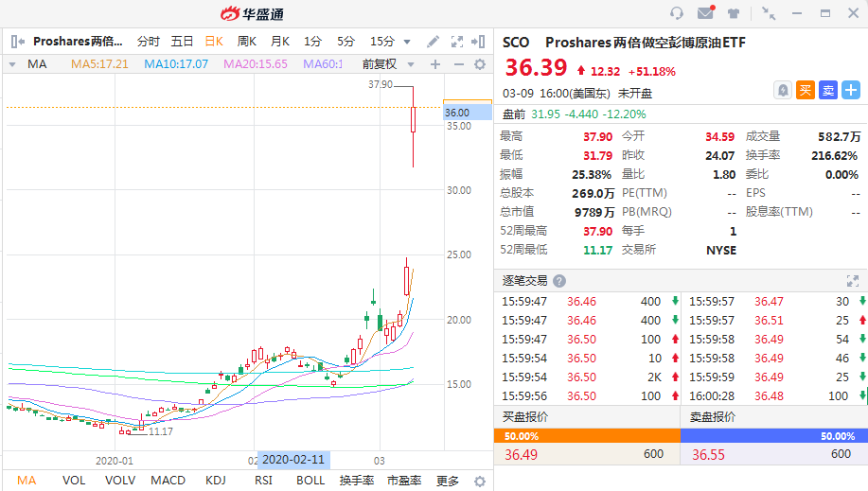
Task: Collapse the MA indicator row triangle
Action: [12, 64]
